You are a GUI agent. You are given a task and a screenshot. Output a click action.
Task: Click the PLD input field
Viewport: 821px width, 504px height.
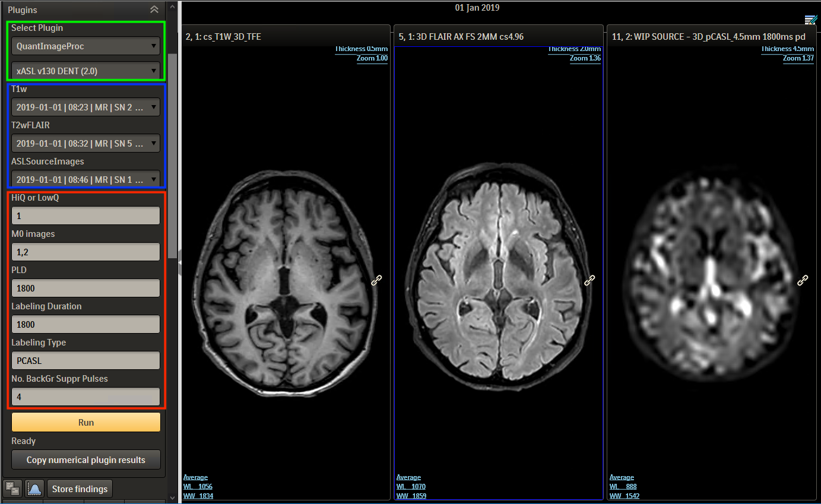pos(85,288)
